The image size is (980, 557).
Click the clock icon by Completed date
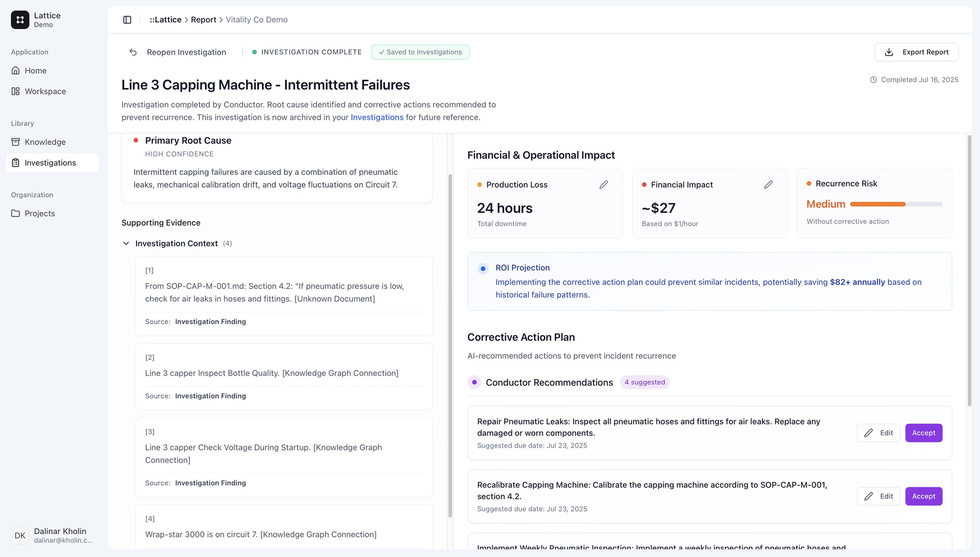(x=874, y=79)
